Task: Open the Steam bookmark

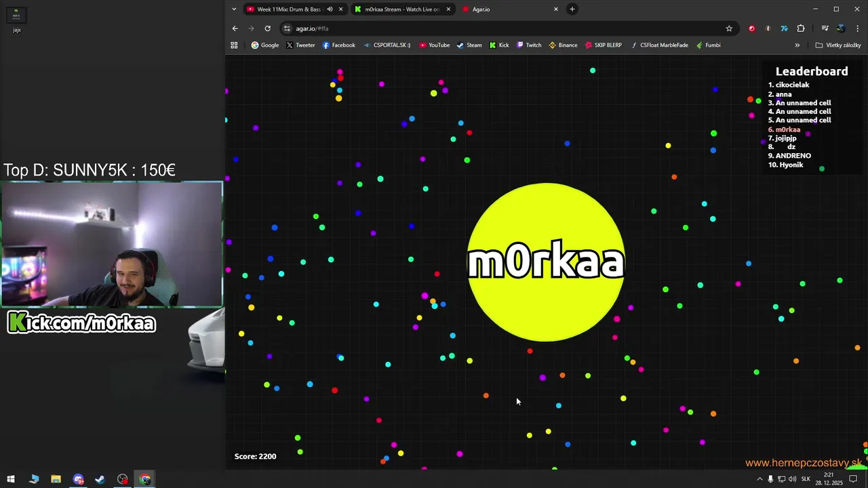Action: (469, 45)
